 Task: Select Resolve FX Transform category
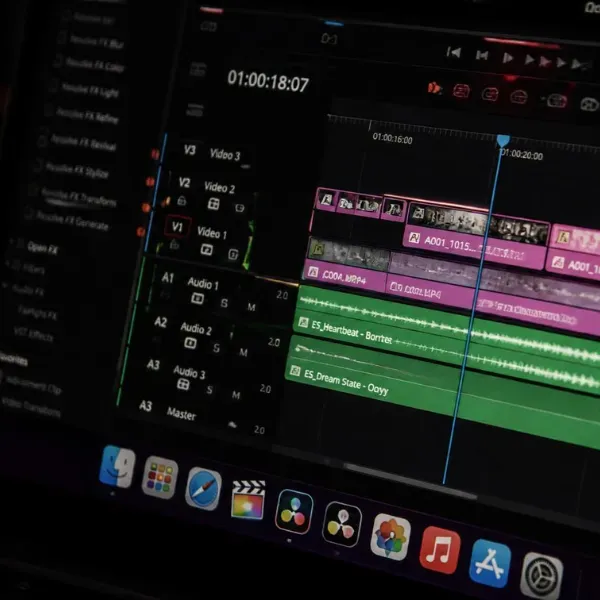pos(79,196)
